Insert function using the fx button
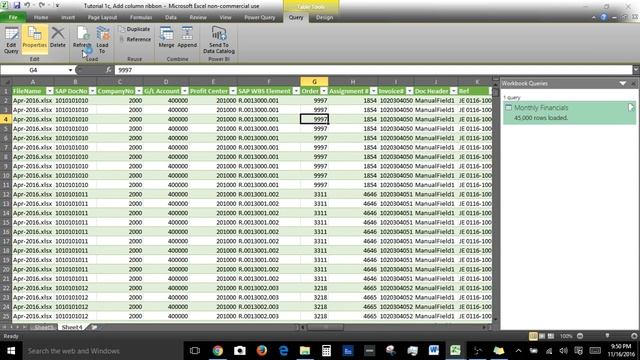 pyautogui.click(x=109, y=70)
